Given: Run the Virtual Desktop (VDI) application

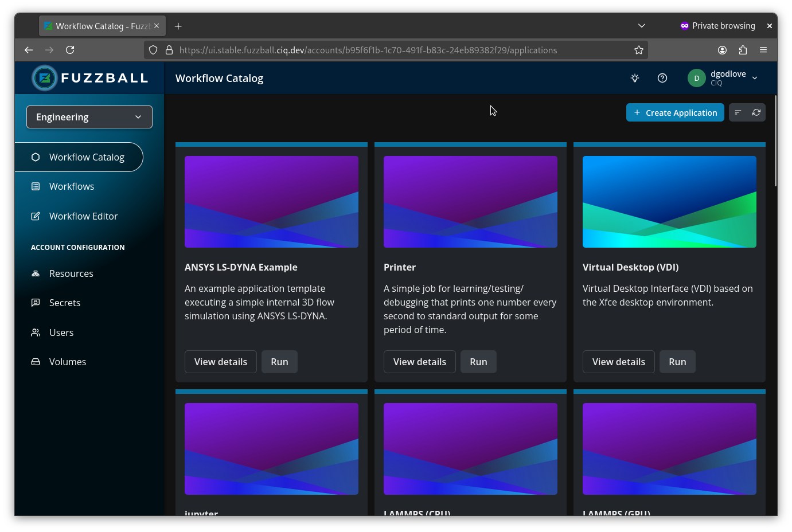Looking at the screenshot, I should [x=677, y=361].
